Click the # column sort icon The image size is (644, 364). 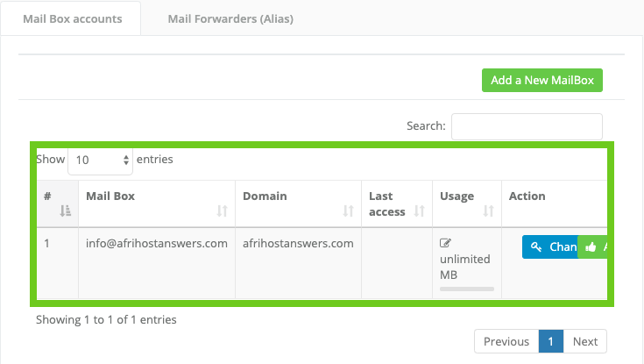[x=65, y=211]
